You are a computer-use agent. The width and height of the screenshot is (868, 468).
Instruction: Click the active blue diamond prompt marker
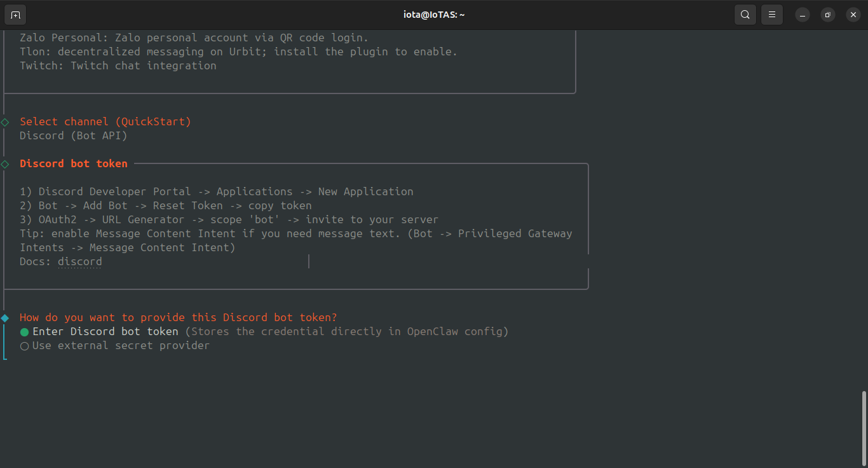click(5, 318)
